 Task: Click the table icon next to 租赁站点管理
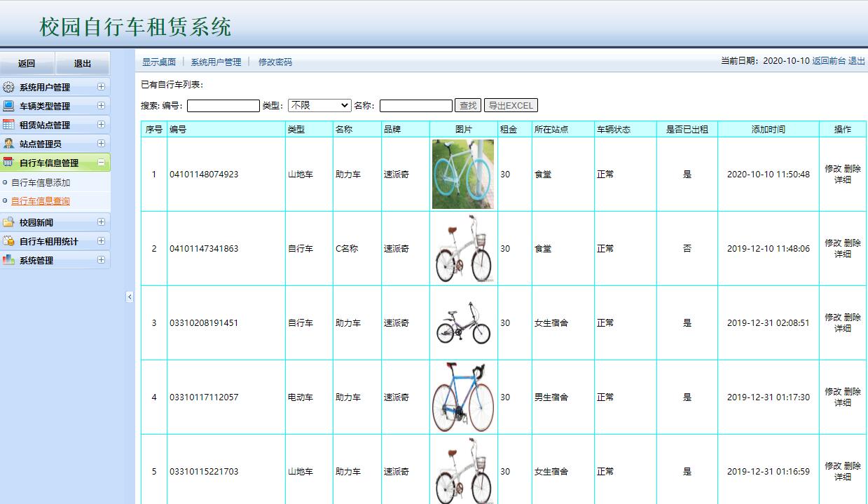click(8, 125)
